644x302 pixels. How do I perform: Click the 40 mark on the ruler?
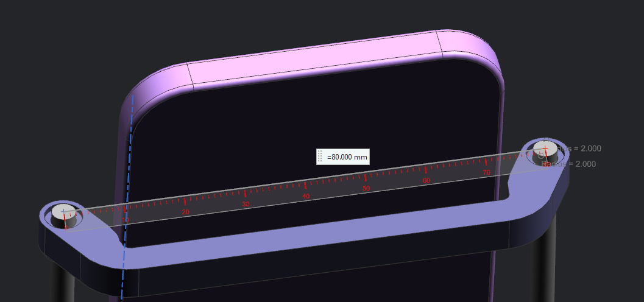point(306,196)
